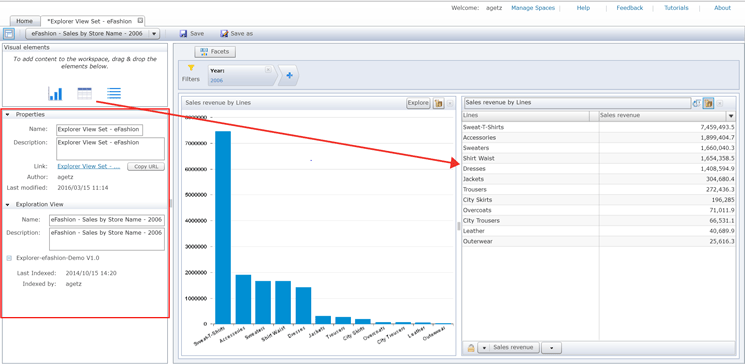This screenshot has height=364, width=745.
Task: Open dropdown arrow left of Sales revenue button
Action: click(x=483, y=348)
